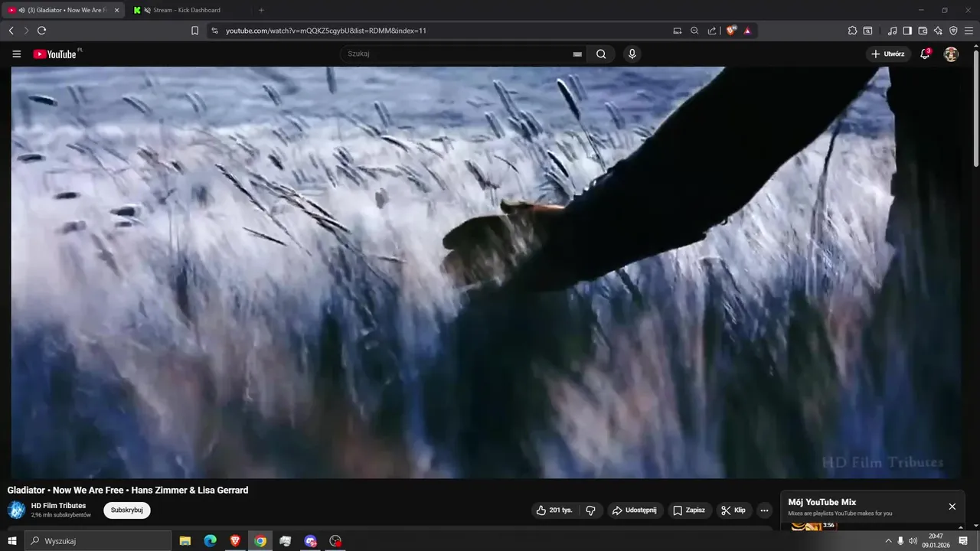This screenshot has height=551, width=980.
Task: Toggle the browser sidebar panel
Action: click(x=907, y=31)
